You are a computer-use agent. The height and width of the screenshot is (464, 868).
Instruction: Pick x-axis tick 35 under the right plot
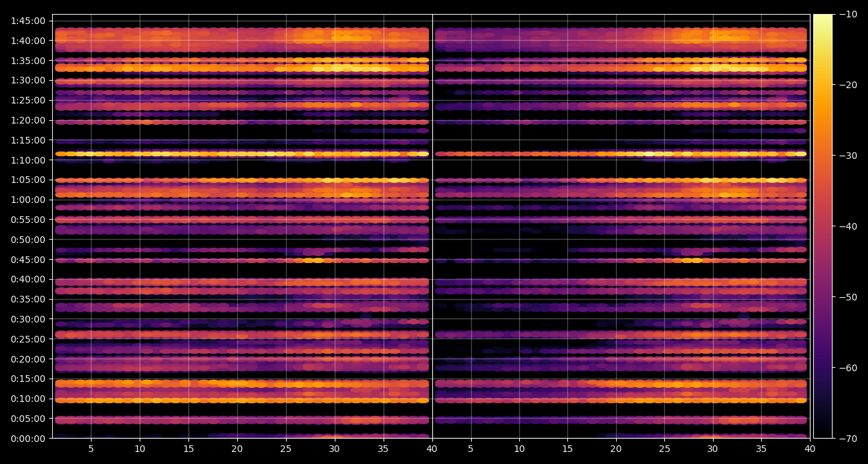click(761, 449)
